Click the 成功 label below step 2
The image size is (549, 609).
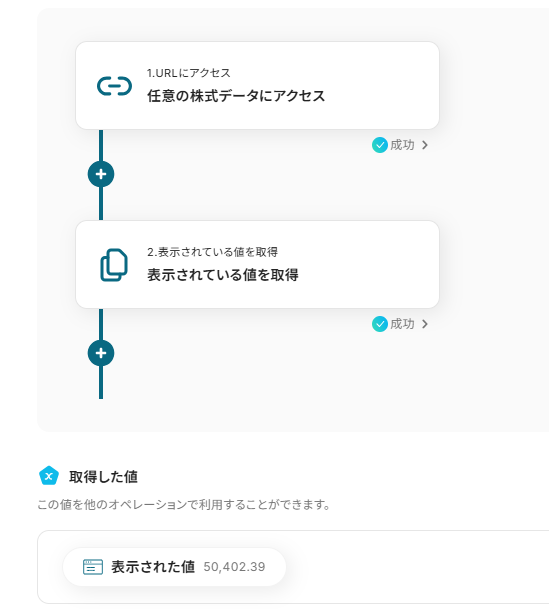tap(402, 324)
